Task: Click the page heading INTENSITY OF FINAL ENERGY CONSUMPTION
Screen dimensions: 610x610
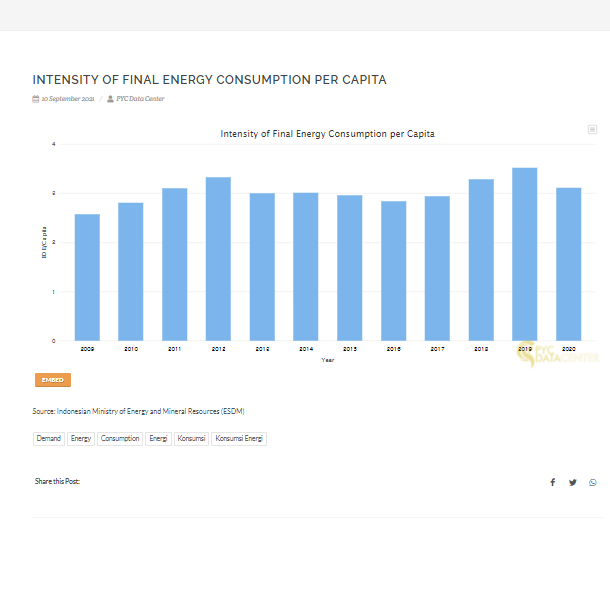Action: click(209, 80)
